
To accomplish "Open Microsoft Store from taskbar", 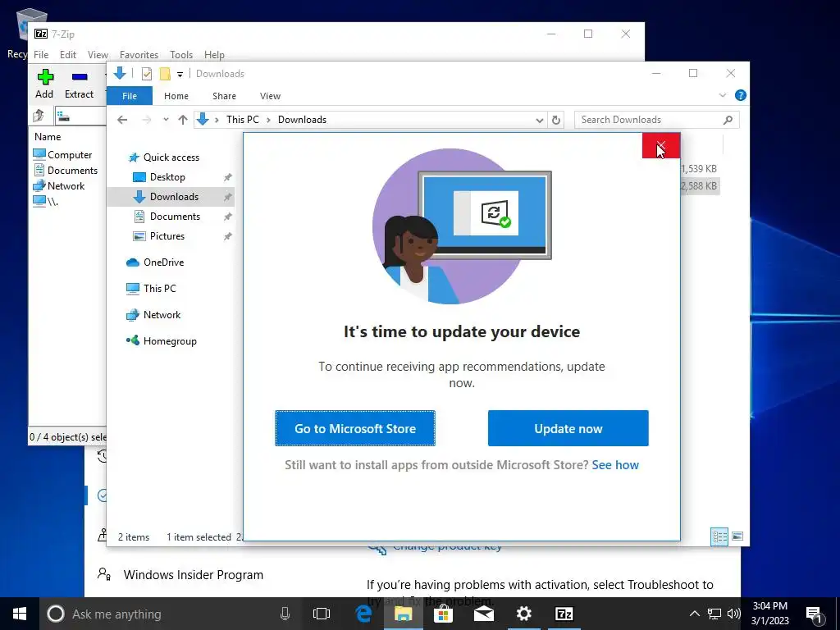I will (443, 614).
